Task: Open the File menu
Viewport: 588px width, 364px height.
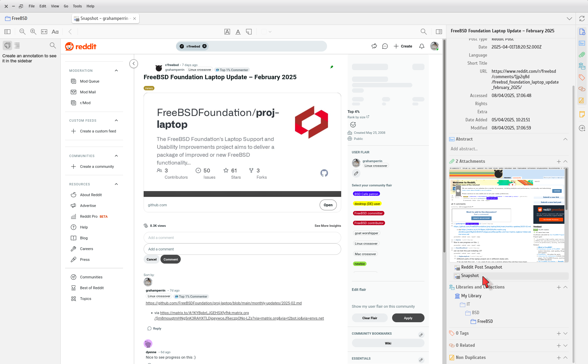Action: (32, 6)
